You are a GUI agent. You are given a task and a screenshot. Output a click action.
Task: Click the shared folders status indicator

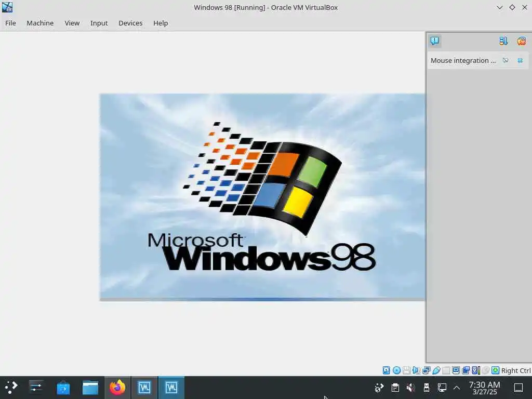pyautogui.click(x=446, y=370)
